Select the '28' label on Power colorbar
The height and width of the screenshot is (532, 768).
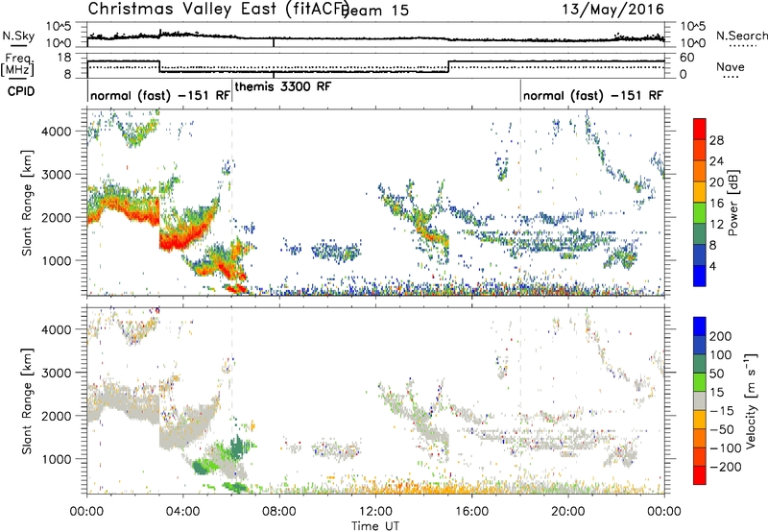tap(716, 140)
